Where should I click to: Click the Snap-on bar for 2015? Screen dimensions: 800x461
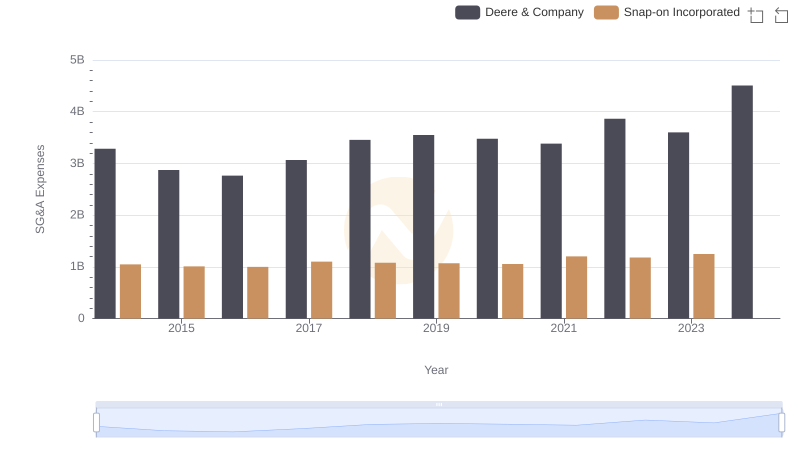point(194,292)
